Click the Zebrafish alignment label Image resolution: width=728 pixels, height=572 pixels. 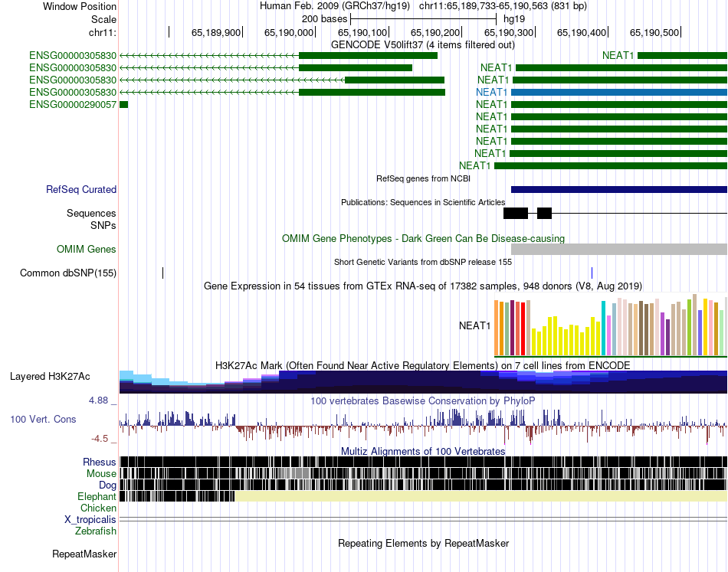tap(96, 531)
